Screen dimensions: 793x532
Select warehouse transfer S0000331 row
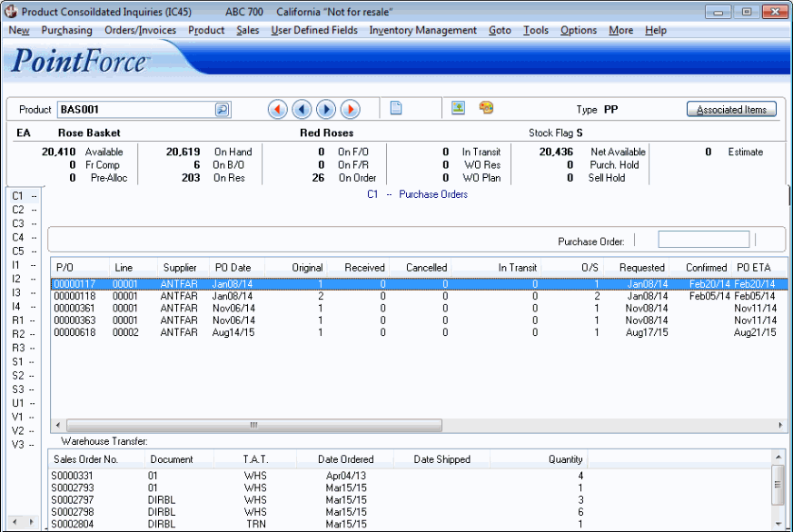[x=410, y=476]
